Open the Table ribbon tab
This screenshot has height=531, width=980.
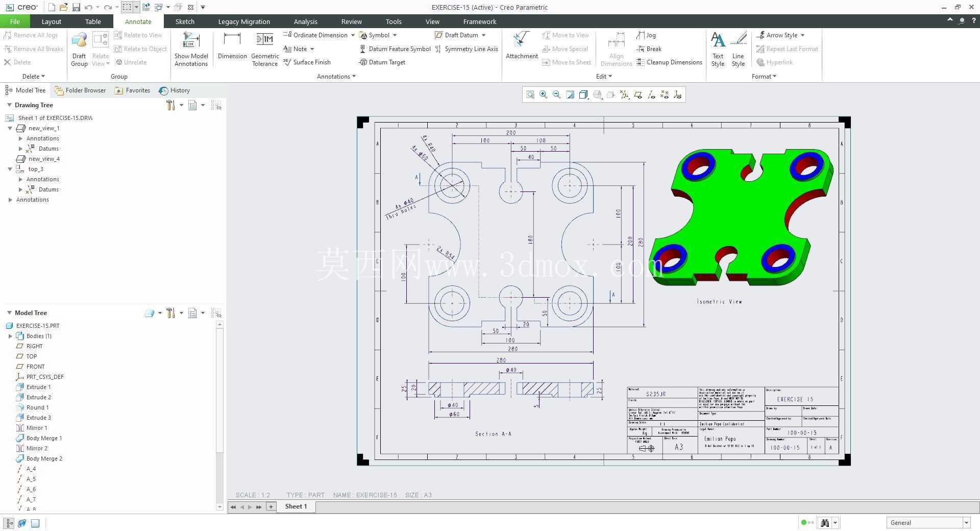(93, 21)
